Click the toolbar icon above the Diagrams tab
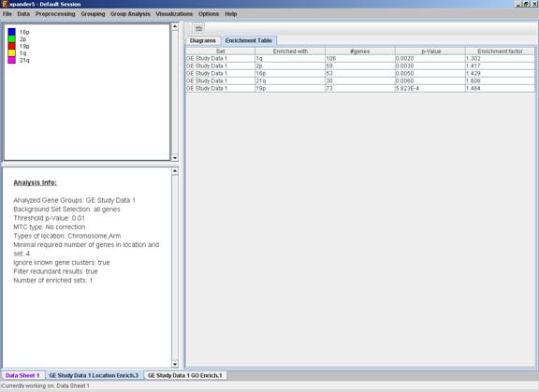Screen dimensions: 539x392 (198, 28)
